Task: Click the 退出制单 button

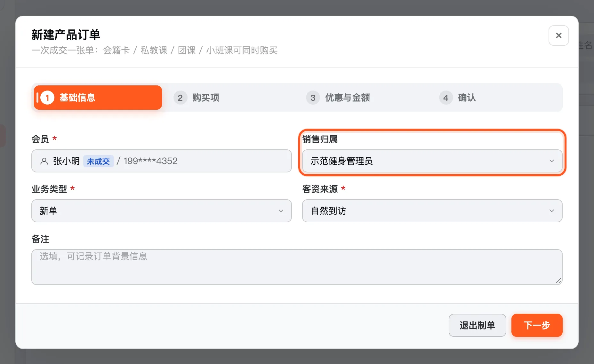Action: click(x=477, y=325)
